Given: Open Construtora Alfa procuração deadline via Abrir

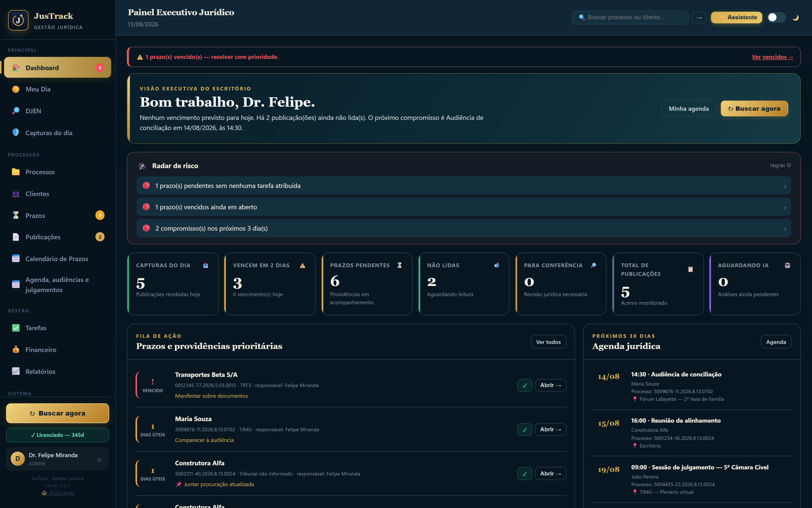Looking at the screenshot, I should click(x=550, y=474).
